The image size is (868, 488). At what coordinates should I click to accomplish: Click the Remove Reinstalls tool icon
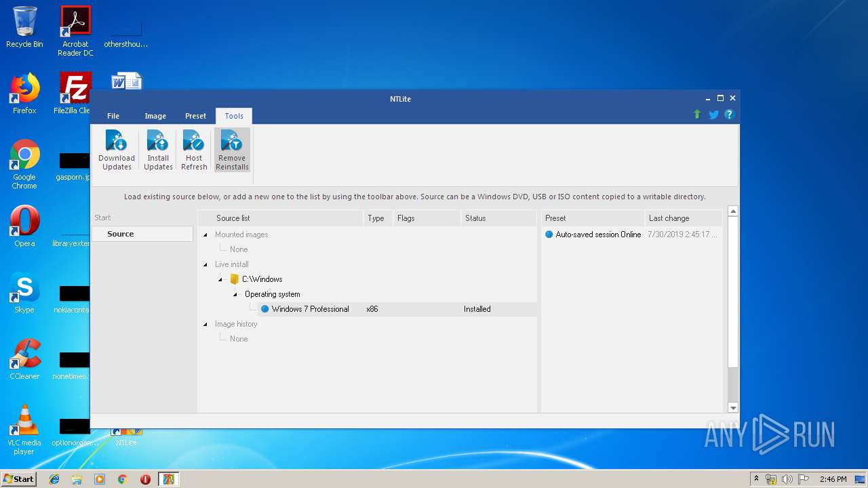(x=232, y=141)
